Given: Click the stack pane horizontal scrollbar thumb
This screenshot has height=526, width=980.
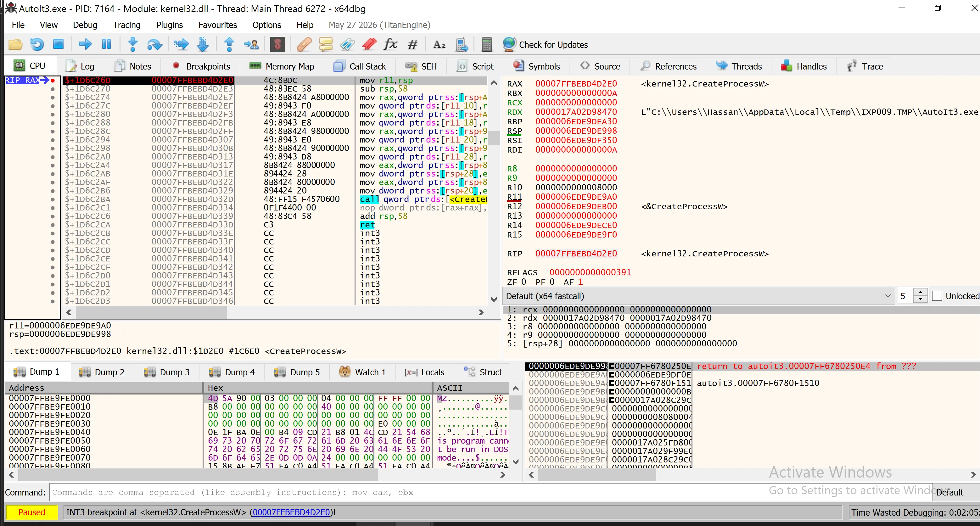Looking at the screenshot, I should click(597, 475).
